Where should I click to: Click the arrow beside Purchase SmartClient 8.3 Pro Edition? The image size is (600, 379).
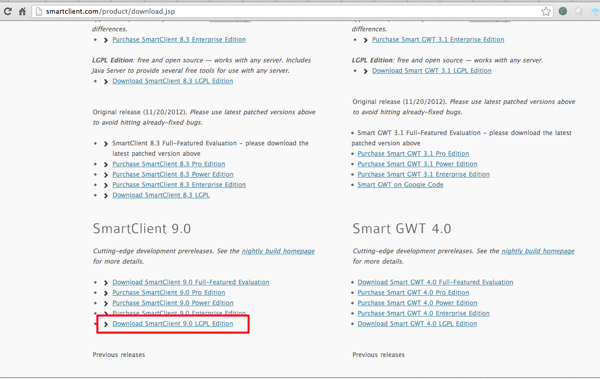click(x=106, y=165)
